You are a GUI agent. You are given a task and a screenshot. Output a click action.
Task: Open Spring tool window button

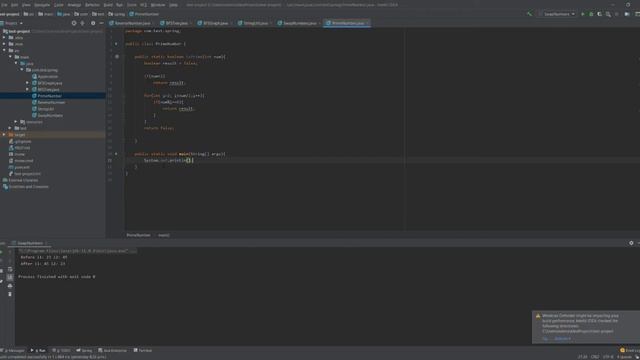(x=84, y=350)
